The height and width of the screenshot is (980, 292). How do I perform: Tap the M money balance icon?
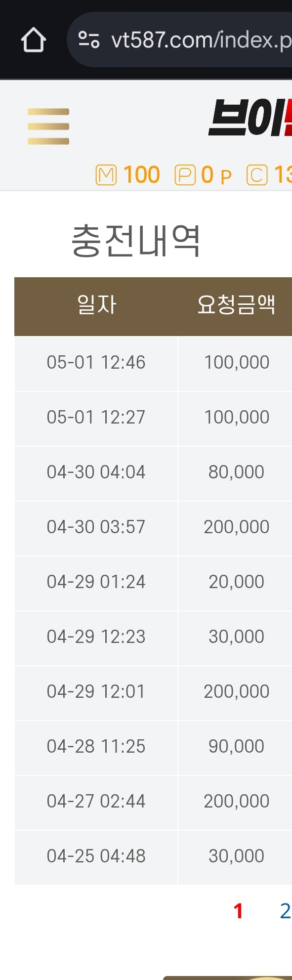coord(106,175)
